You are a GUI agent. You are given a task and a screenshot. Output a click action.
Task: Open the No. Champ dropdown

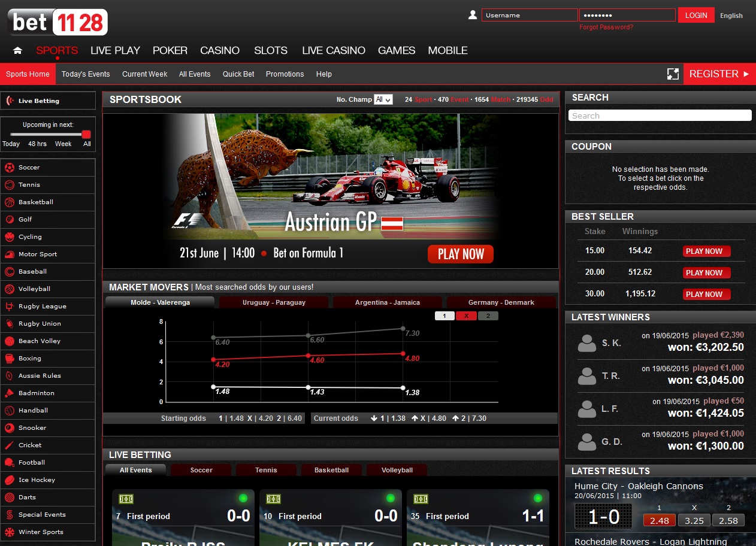383,99
